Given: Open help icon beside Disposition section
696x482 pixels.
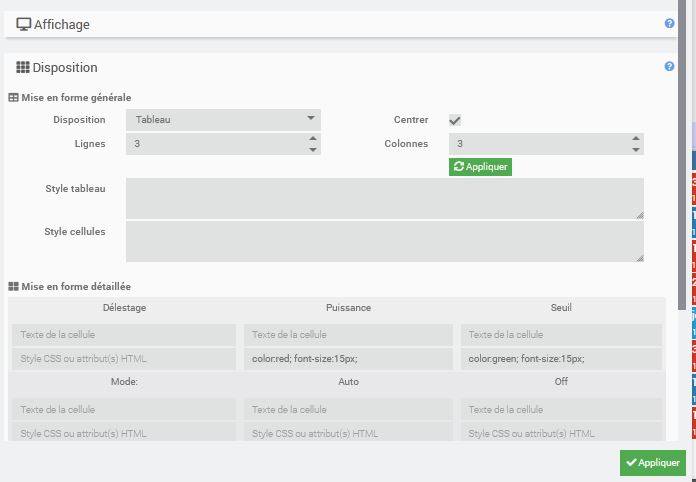Looking at the screenshot, I should coord(669,67).
